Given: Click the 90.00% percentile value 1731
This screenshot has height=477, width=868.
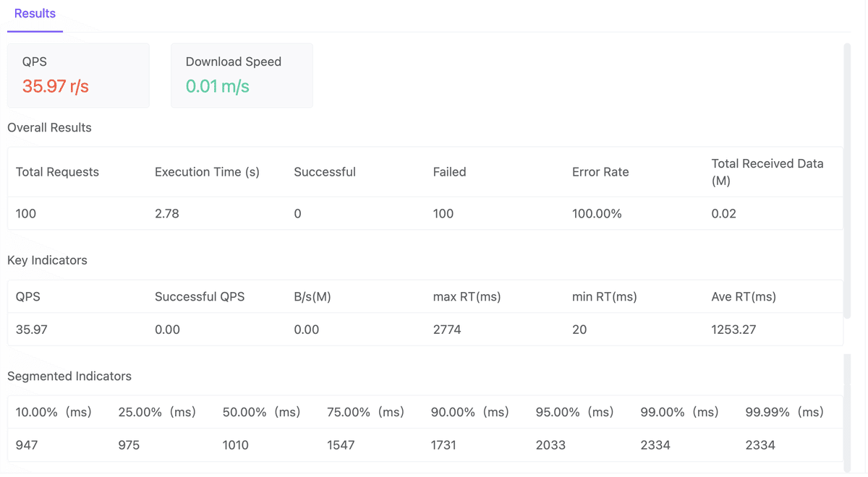Looking at the screenshot, I should [443, 445].
